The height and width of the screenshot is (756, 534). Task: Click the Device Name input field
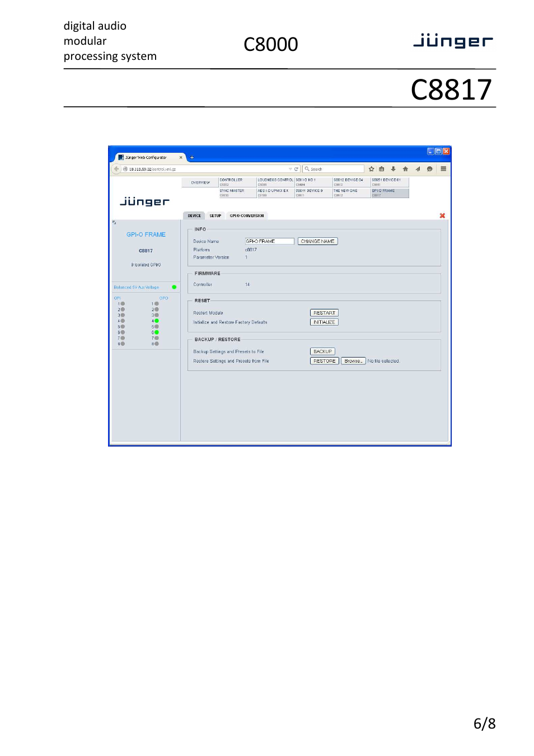tap(269, 241)
